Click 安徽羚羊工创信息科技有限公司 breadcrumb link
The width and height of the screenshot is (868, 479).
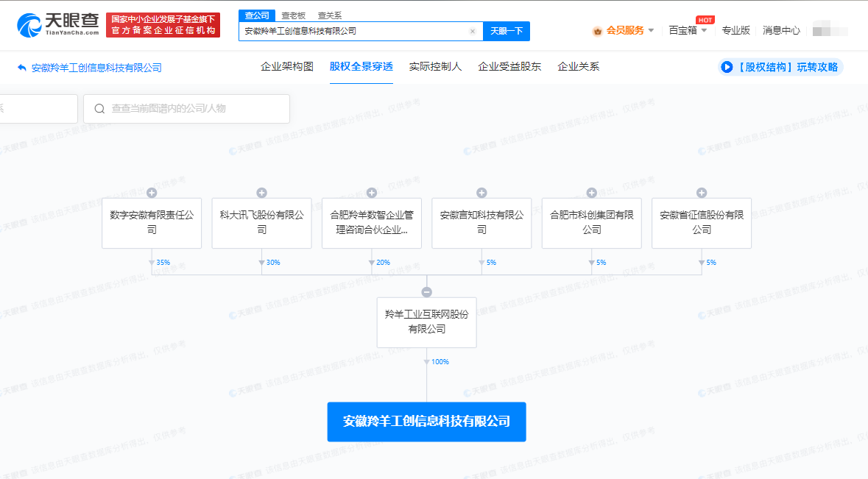96,68
